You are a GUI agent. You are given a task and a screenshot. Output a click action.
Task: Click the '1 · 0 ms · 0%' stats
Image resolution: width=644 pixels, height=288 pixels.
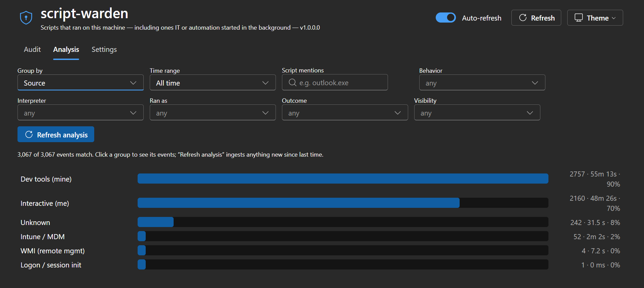(x=601, y=265)
